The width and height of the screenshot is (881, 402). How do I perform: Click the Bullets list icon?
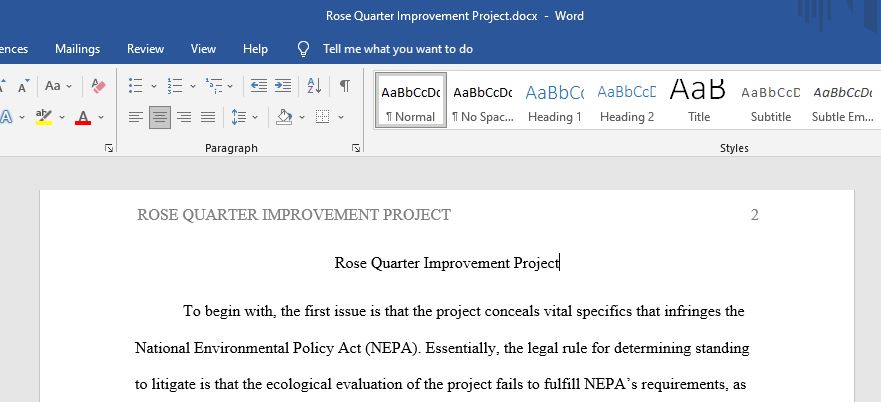point(135,85)
